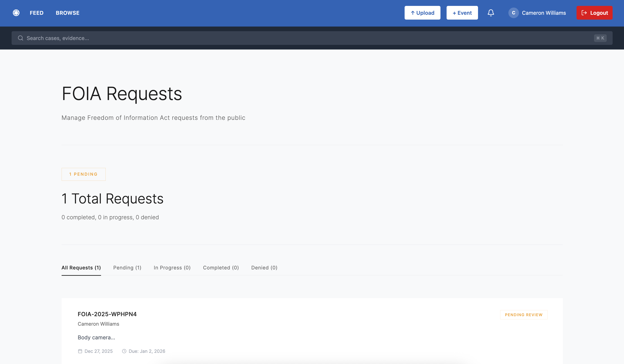624x364 pixels.
Task: Click the logout arrow icon on the Logout button
Action: pos(584,13)
